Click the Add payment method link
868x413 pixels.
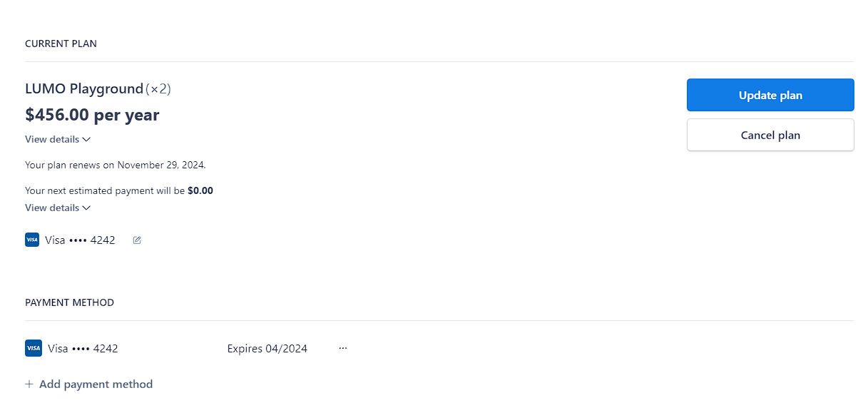89,384
